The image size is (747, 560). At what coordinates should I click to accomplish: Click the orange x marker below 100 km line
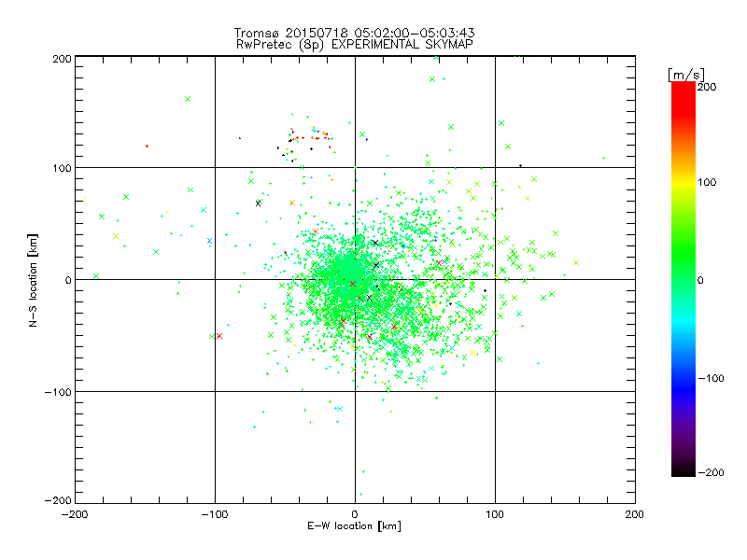point(292,203)
